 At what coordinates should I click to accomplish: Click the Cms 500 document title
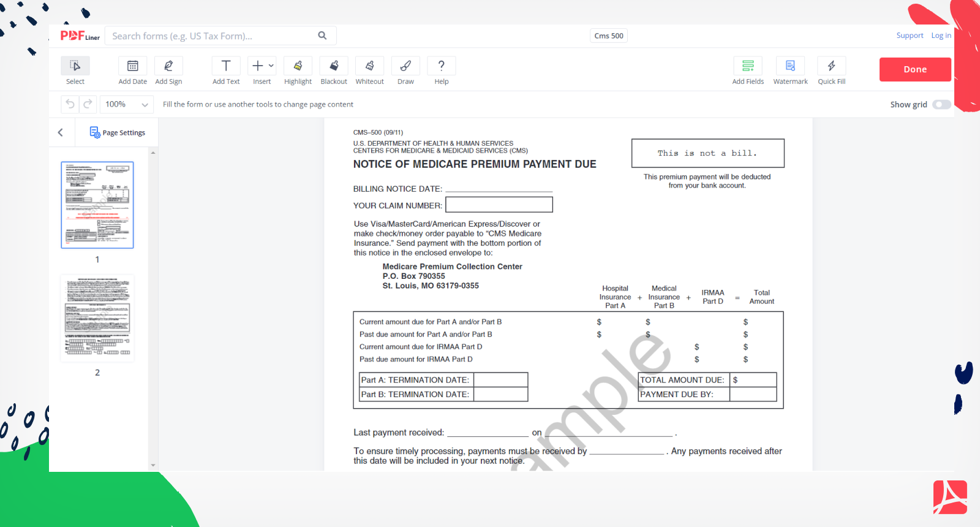pyautogui.click(x=609, y=36)
